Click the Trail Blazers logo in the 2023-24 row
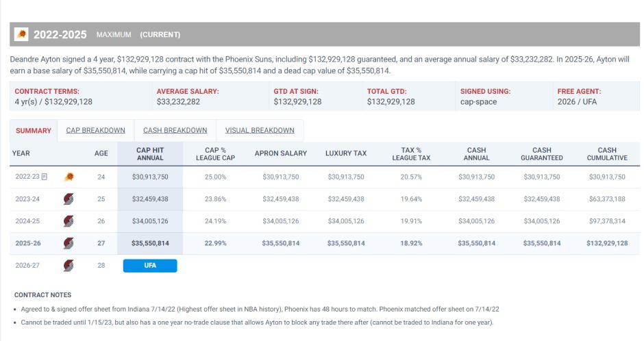This screenshot has height=341, width=644. [x=69, y=199]
